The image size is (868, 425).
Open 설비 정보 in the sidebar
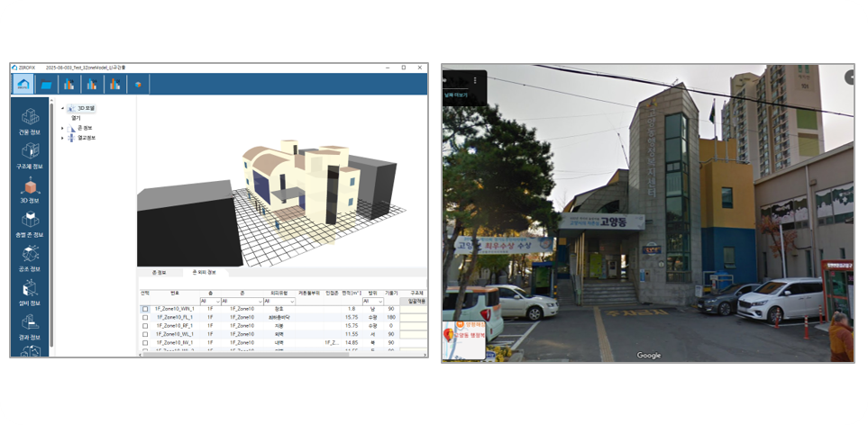(30, 293)
